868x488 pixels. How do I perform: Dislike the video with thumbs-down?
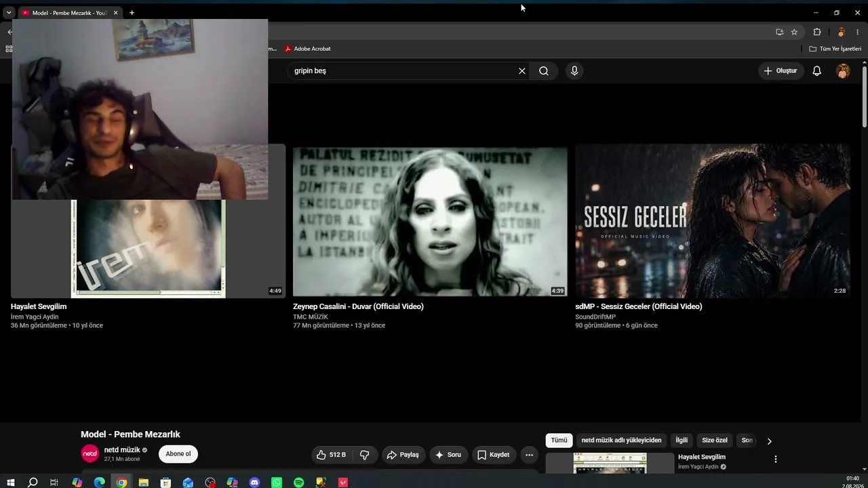coord(365,455)
